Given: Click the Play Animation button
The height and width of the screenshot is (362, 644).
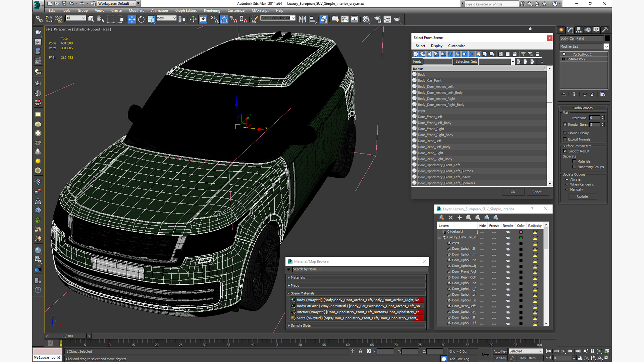Looking at the screenshot, I should point(563,351).
